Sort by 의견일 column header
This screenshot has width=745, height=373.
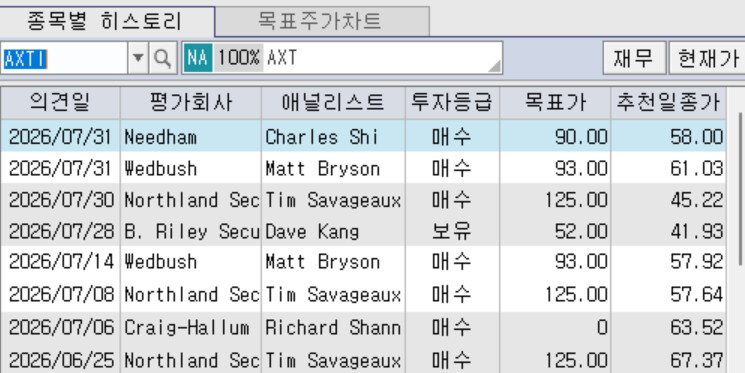60,102
